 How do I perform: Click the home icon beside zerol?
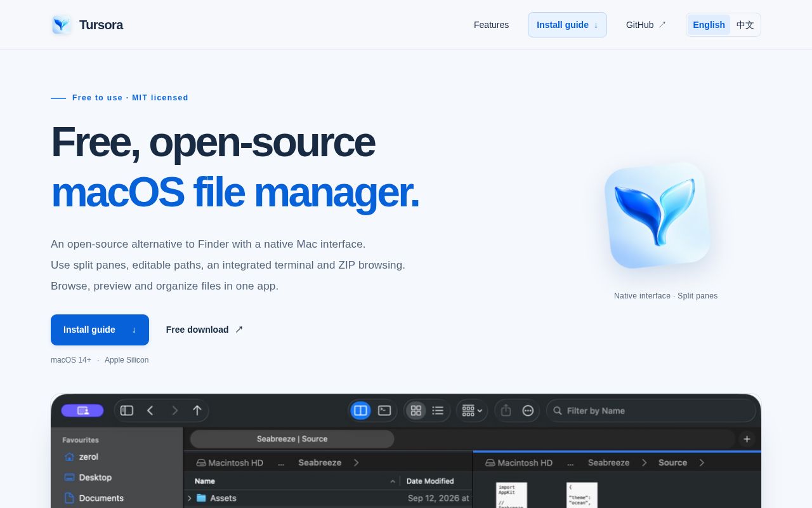tap(69, 457)
